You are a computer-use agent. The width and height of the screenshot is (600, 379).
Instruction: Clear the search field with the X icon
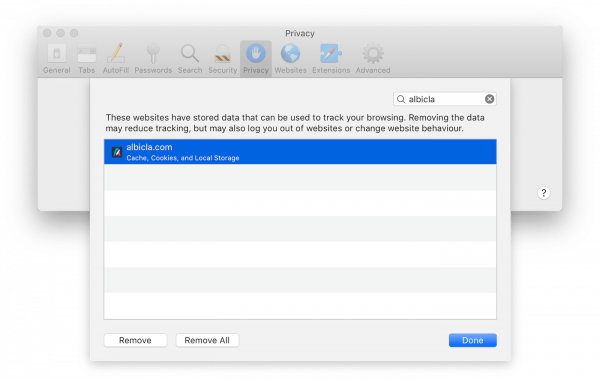coord(489,99)
